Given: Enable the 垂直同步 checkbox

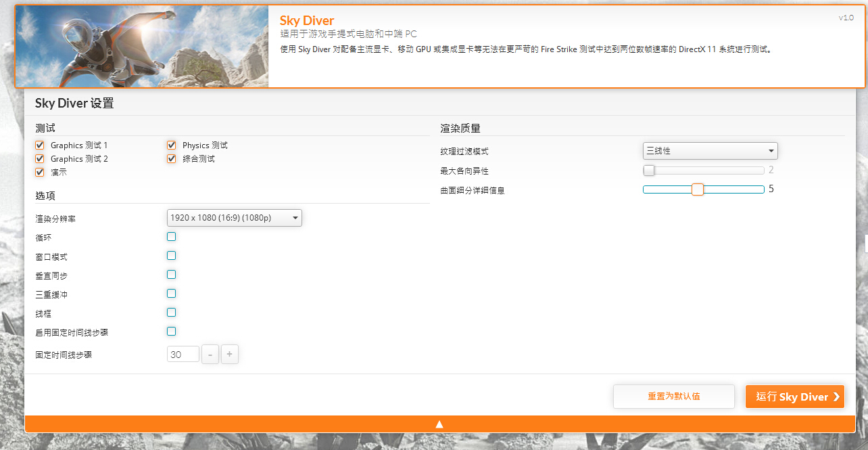Looking at the screenshot, I should tap(172, 275).
